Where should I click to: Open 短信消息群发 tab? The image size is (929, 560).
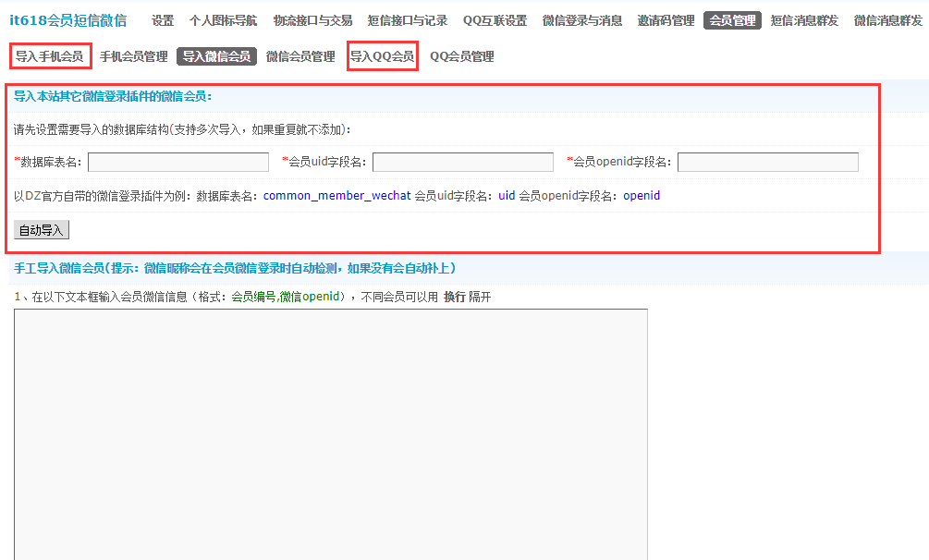coord(804,20)
